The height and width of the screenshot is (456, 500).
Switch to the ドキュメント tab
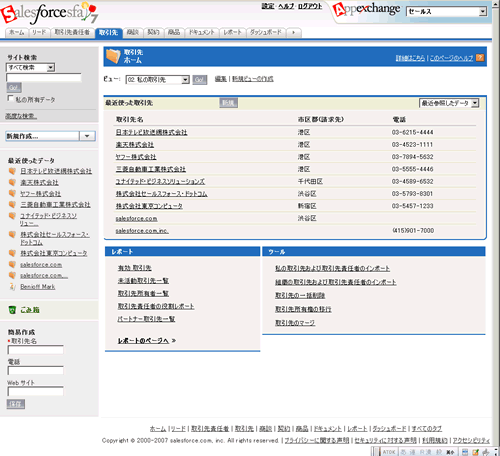pyautogui.click(x=202, y=32)
